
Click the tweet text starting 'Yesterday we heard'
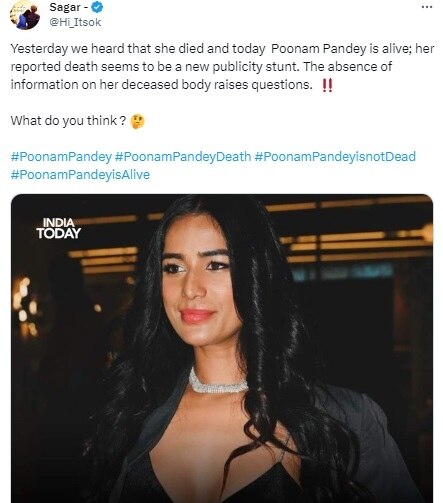(222, 67)
